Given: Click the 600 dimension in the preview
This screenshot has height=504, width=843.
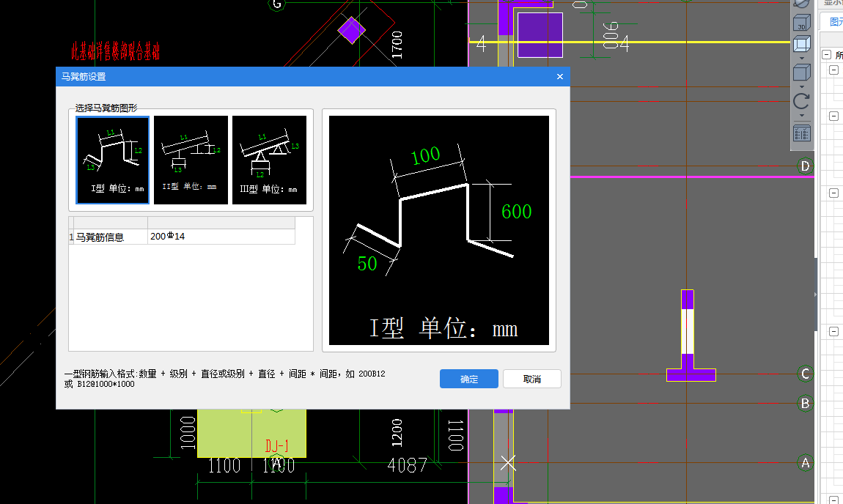Looking at the screenshot, I should click(x=516, y=212).
